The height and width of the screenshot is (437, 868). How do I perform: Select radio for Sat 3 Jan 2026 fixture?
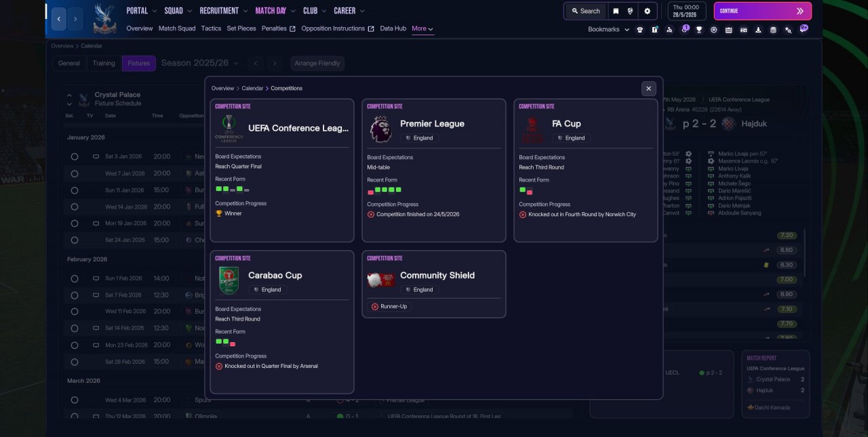[75, 157]
